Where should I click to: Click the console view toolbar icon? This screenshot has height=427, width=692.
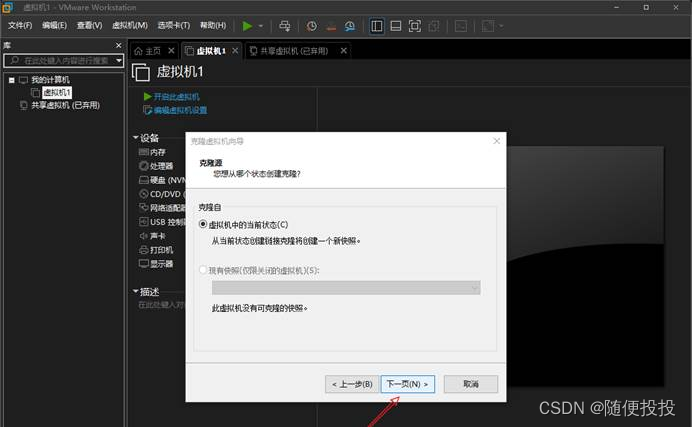pyautogui.click(x=461, y=26)
